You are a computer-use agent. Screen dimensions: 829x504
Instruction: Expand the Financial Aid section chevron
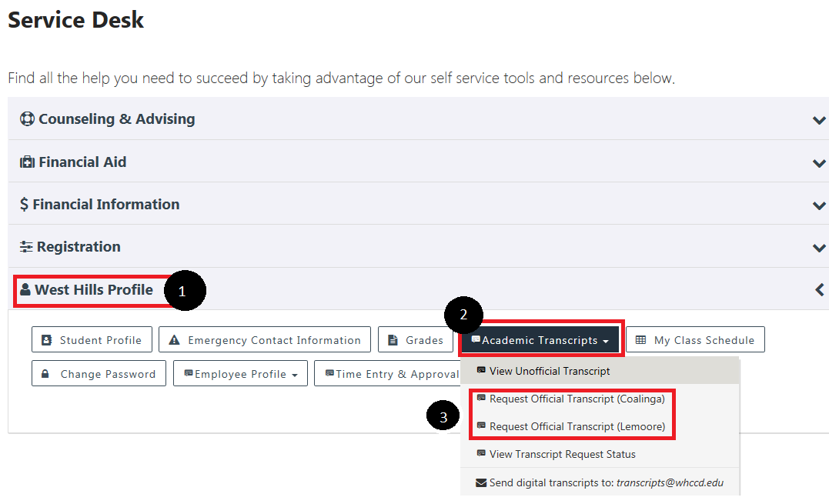click(819, 163)
